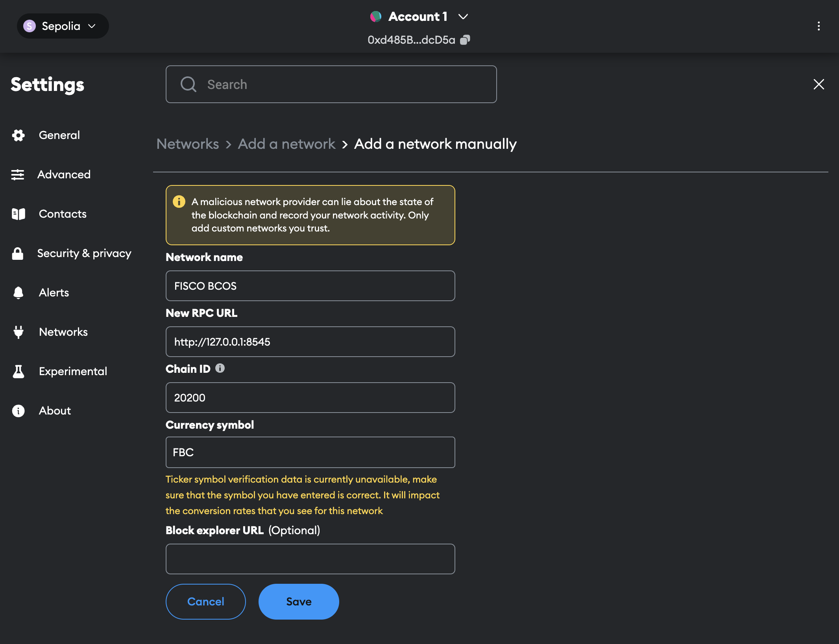This screenshot has height=644, width=839.
Task: Click the Security lock icon
Action: (x=18, y=254)
